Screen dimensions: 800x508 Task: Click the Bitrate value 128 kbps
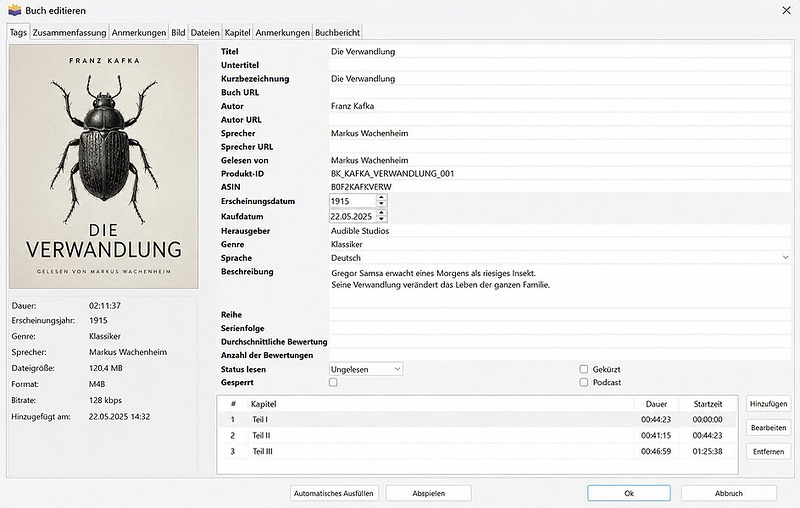point(105,400)
